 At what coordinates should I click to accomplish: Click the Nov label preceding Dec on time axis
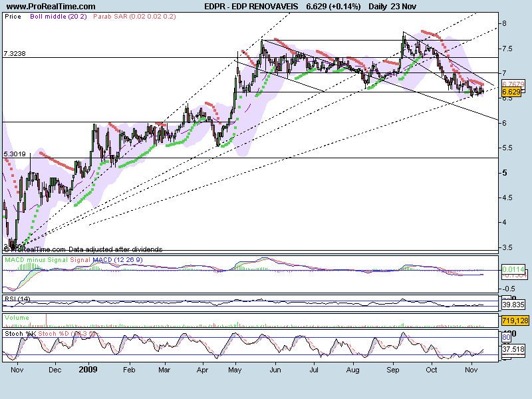click(x=17, y=370)
